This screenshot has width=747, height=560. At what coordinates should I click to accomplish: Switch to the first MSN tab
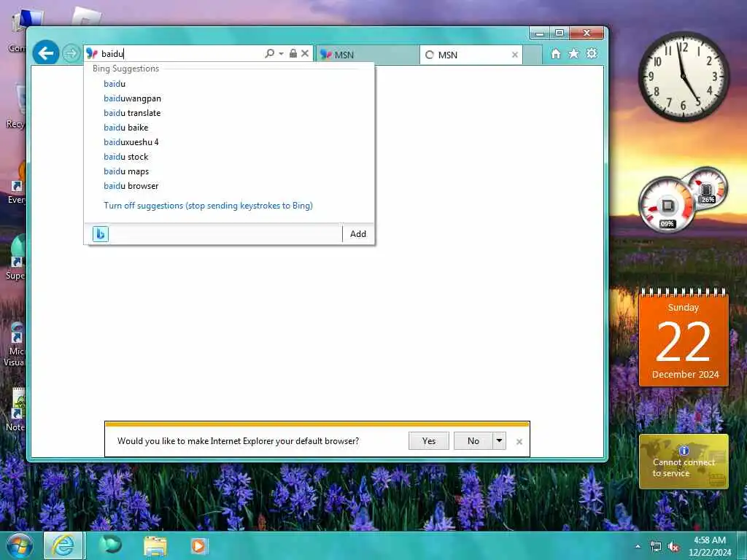click(x=367, y=55)
